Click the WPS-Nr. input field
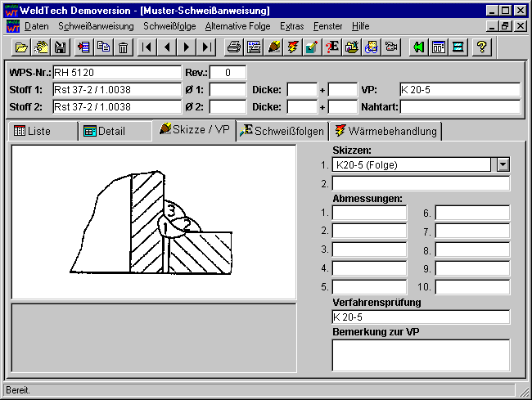 pos(116,73)
